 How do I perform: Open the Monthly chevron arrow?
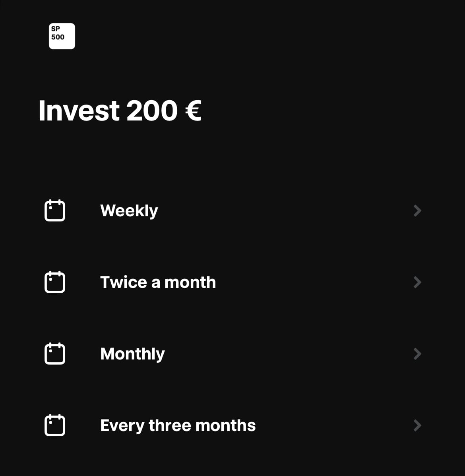click(x=417, y=354)
